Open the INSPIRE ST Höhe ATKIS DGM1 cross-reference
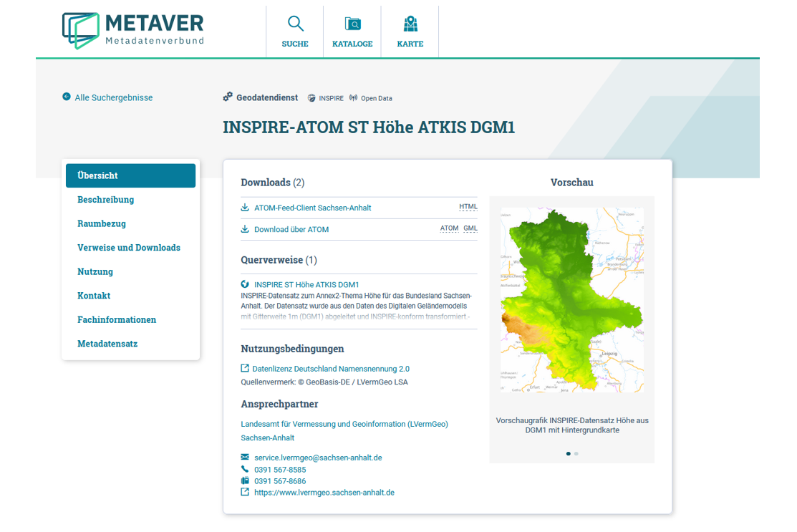Screen dimensions: 797x532 pos(306,284)
